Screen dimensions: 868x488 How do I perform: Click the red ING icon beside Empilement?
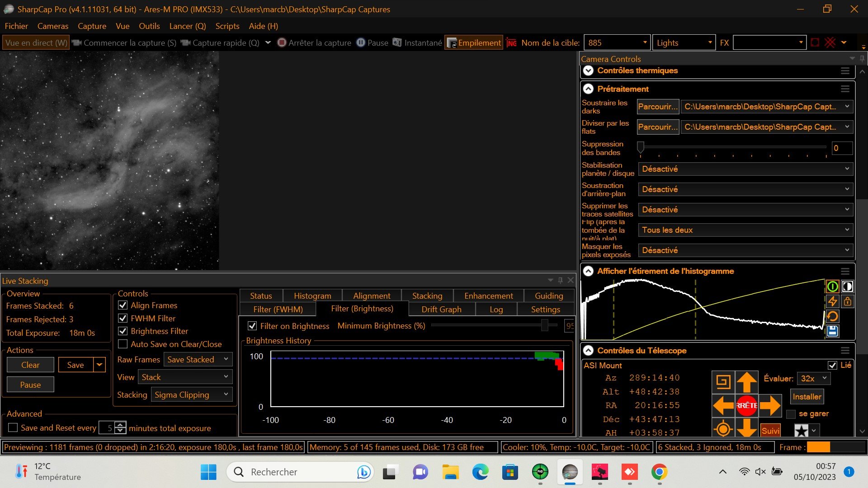coord(511,43)
